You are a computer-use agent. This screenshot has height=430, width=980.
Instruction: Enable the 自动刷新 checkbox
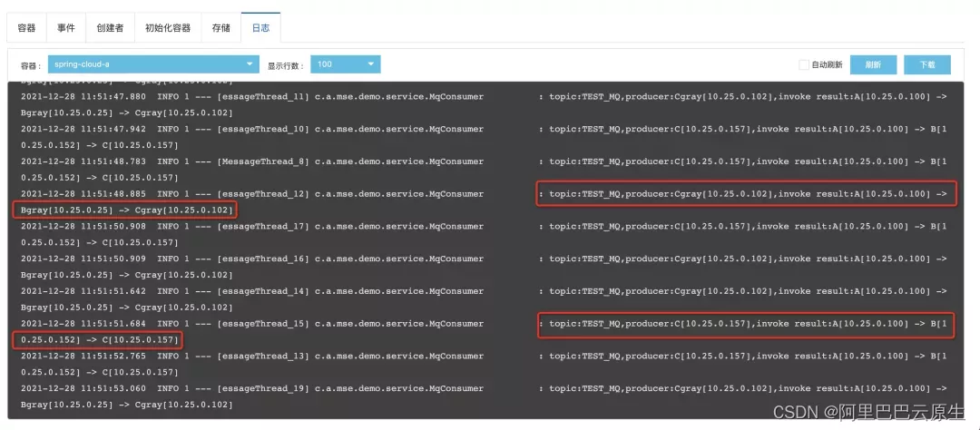pyautogui.click(x=804, y=64)
